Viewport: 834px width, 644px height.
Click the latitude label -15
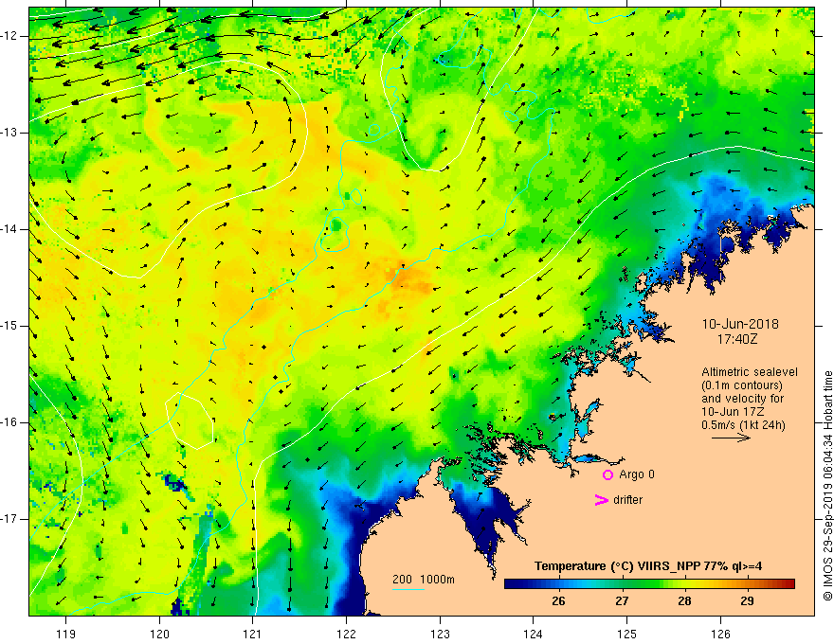click(10, 326)
